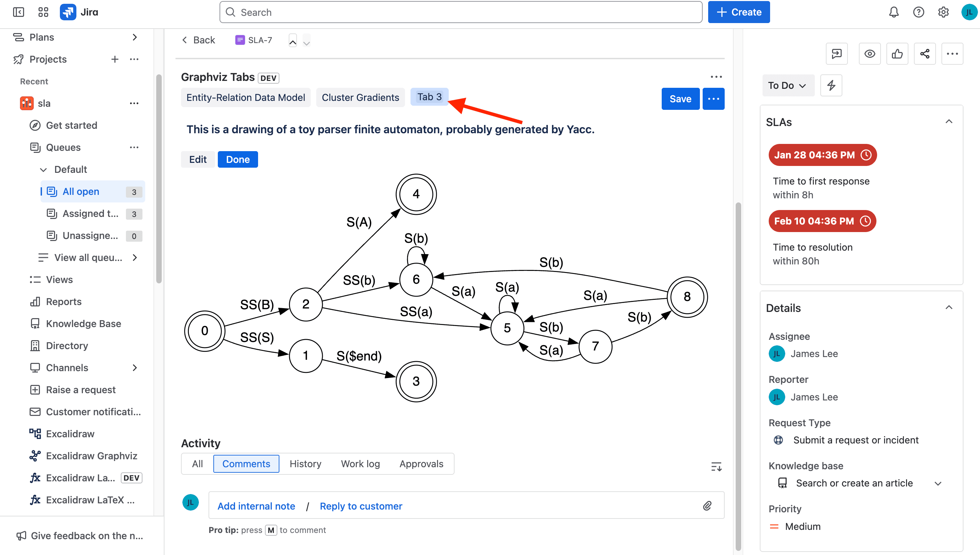Click the share icon

point(925,54)
